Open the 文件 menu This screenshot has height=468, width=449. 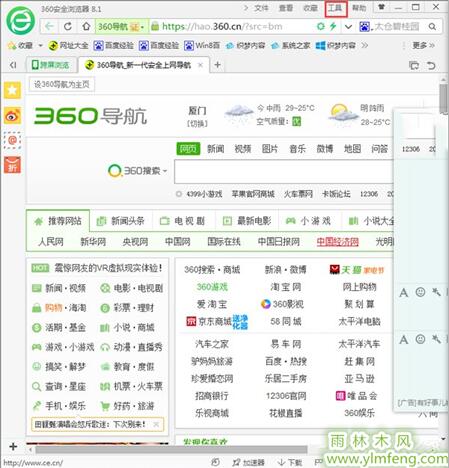click(x=261, y=8)
